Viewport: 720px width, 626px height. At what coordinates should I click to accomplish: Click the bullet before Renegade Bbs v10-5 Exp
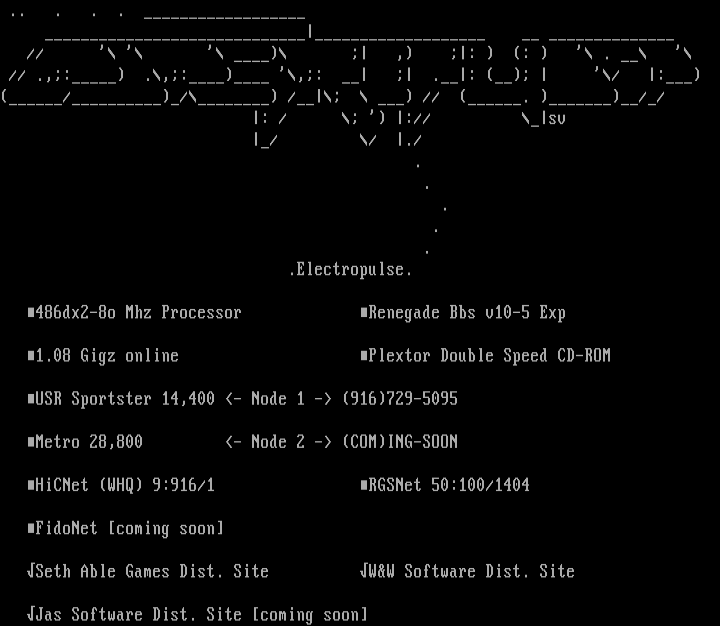[364, 313]
